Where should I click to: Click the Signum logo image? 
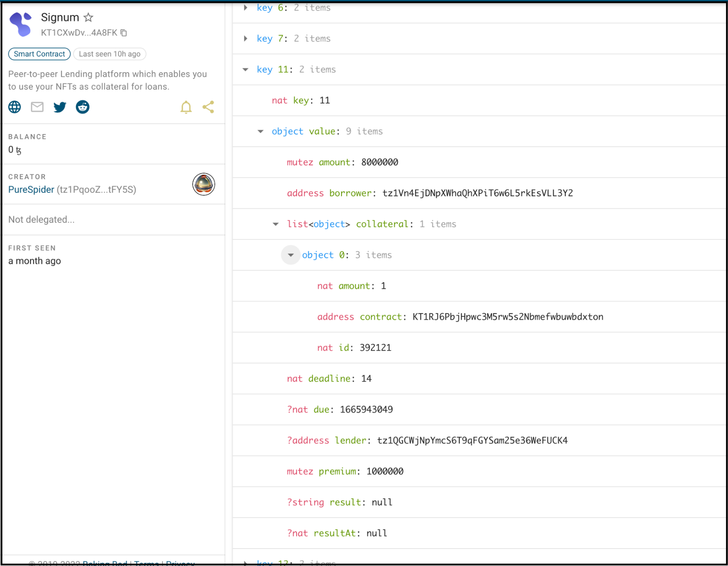pyautogui.click(x=21, y=24)
